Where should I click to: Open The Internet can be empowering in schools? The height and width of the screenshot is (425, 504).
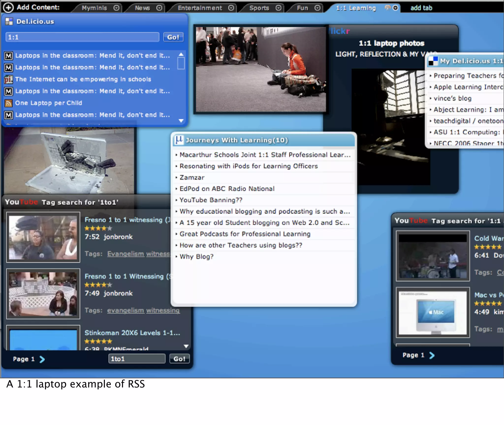coord(83,79)
